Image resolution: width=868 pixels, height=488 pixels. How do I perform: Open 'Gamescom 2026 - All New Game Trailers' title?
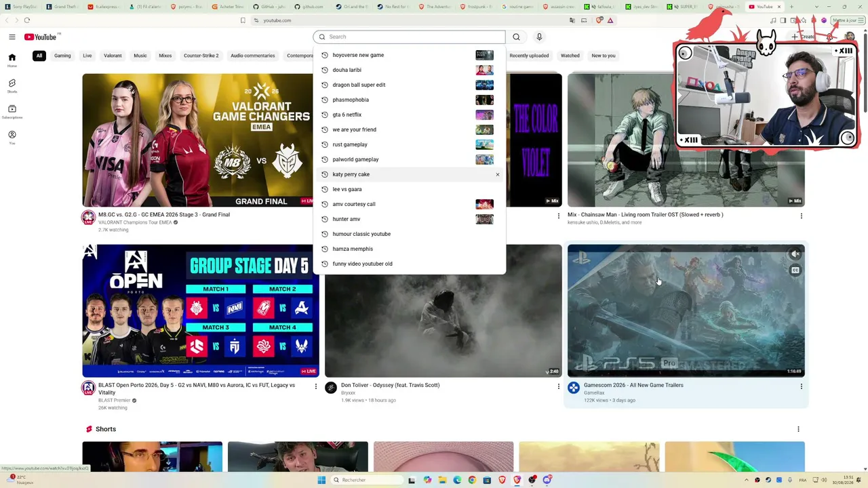(x=633, y=385)
